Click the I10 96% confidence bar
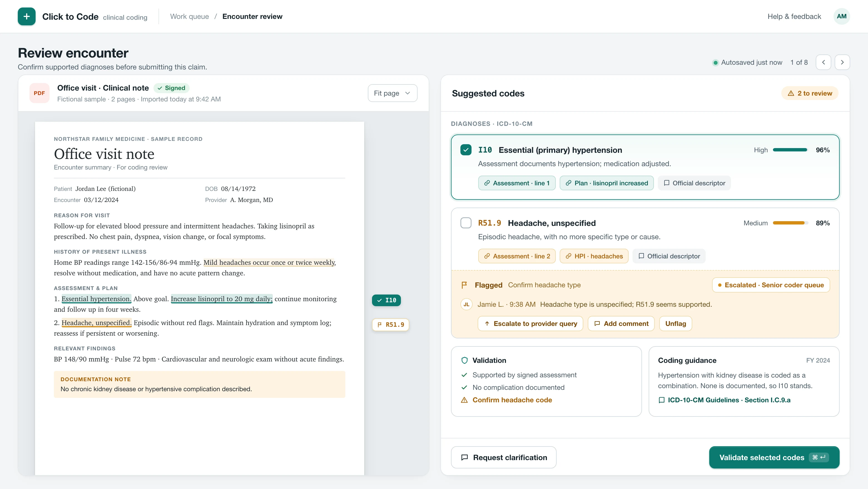 coord(790,150)
